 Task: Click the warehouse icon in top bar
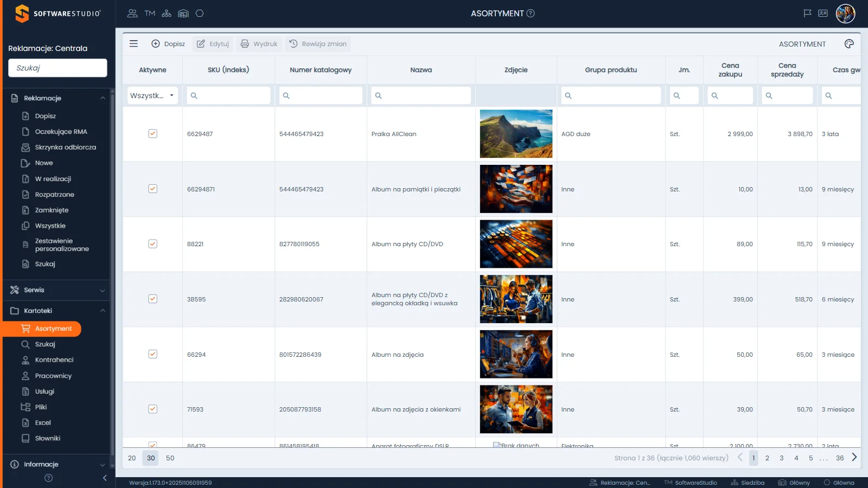[183, 14]
